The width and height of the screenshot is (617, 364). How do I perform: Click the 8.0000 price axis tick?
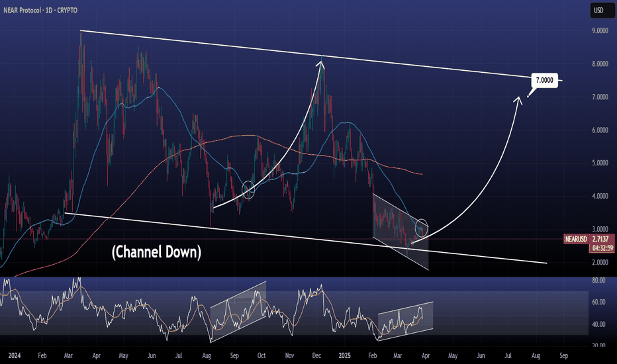pos(600,64)
